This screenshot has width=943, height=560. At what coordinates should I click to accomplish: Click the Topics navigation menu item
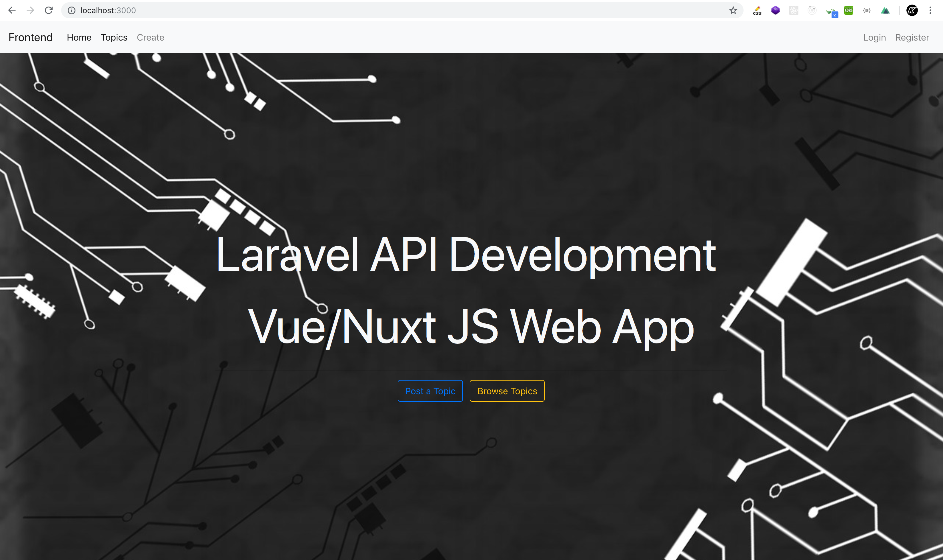[x=114, y=37]
